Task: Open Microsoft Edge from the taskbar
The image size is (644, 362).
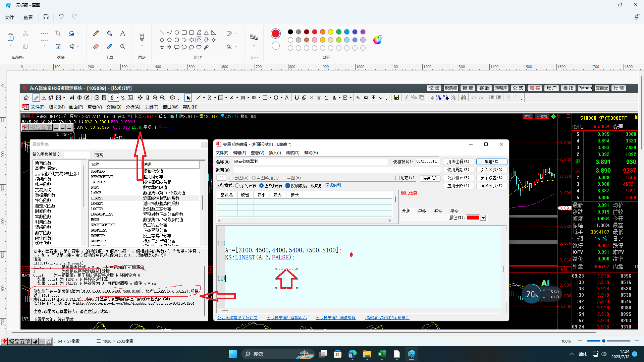Action: coord(353,354)
